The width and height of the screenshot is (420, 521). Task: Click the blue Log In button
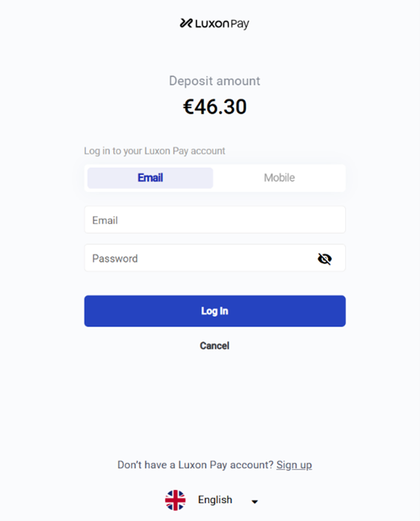click(214, 311)
